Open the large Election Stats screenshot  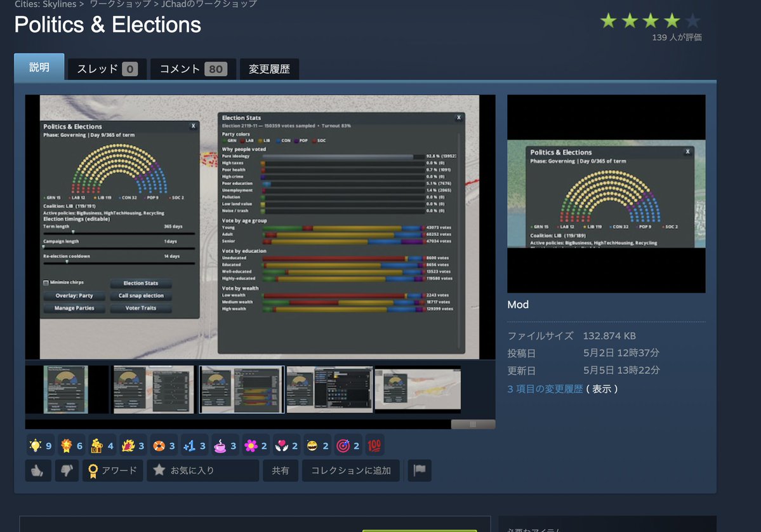click(260, 227)
